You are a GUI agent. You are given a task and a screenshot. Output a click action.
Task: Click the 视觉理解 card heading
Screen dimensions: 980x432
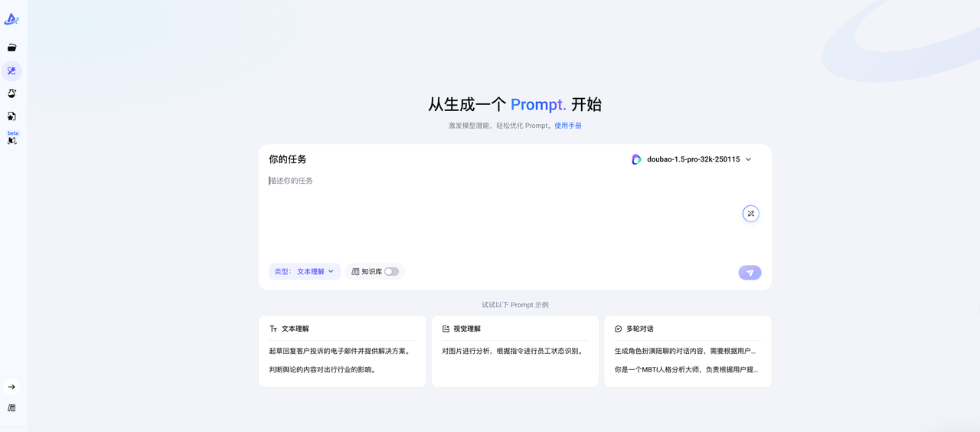[467, 329]
